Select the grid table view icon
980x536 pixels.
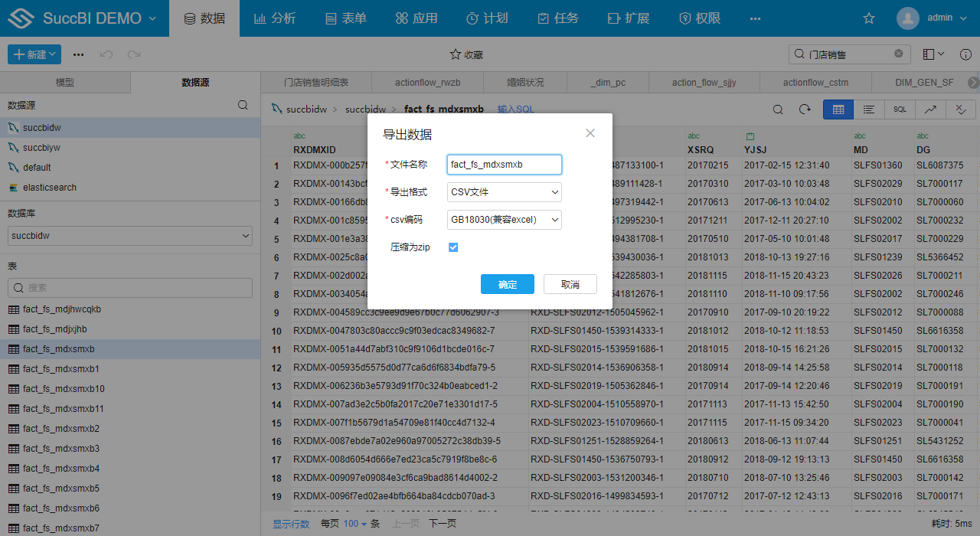838,109
